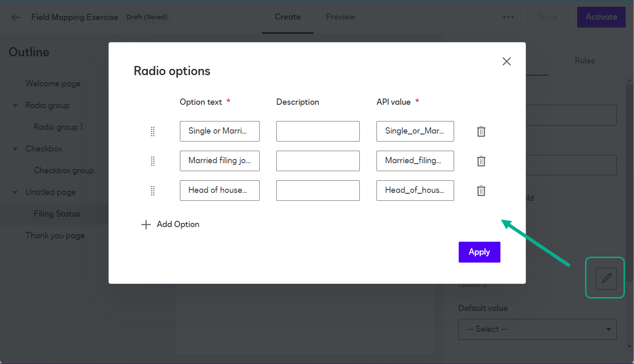Click the back arrow beside Field Mapping Exercise
This screenshot has width=634, height=364.
click(x=15, y=17)
